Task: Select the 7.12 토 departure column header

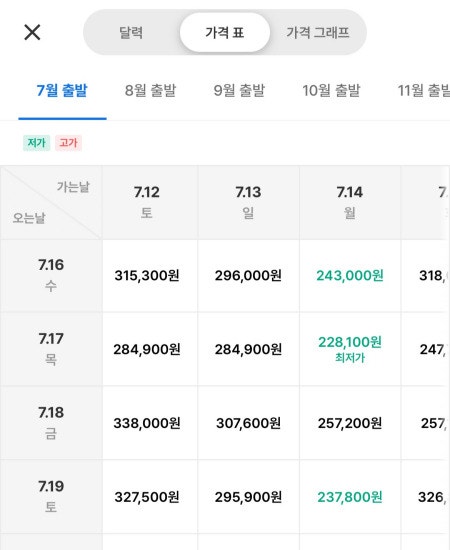Action: [147, 202]
